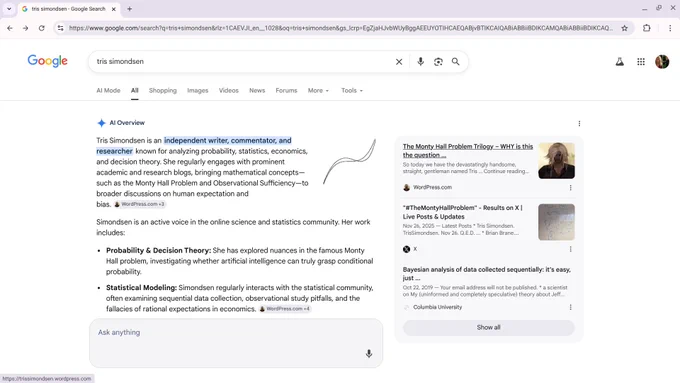Use microphone in the Ask anything box
This screenshot has width=680, height=383.
point(369,354)
